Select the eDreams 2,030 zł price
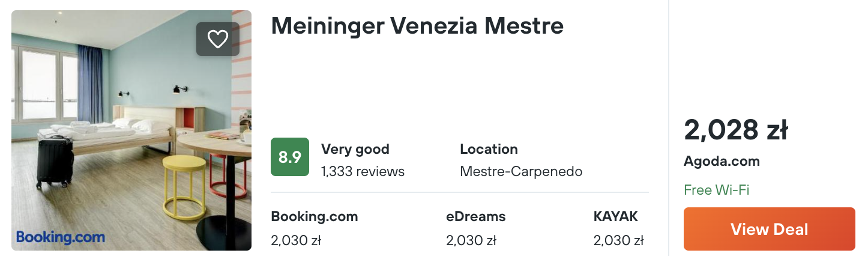 tap(471, 240)
